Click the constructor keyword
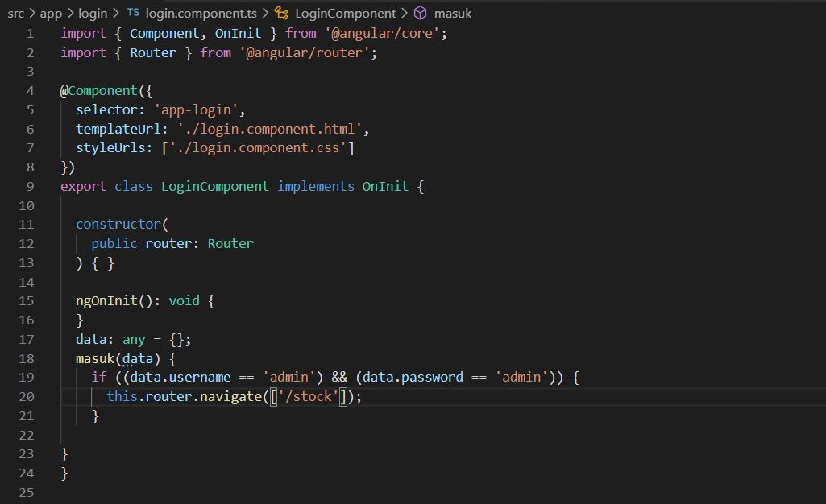 coord(118,225)
